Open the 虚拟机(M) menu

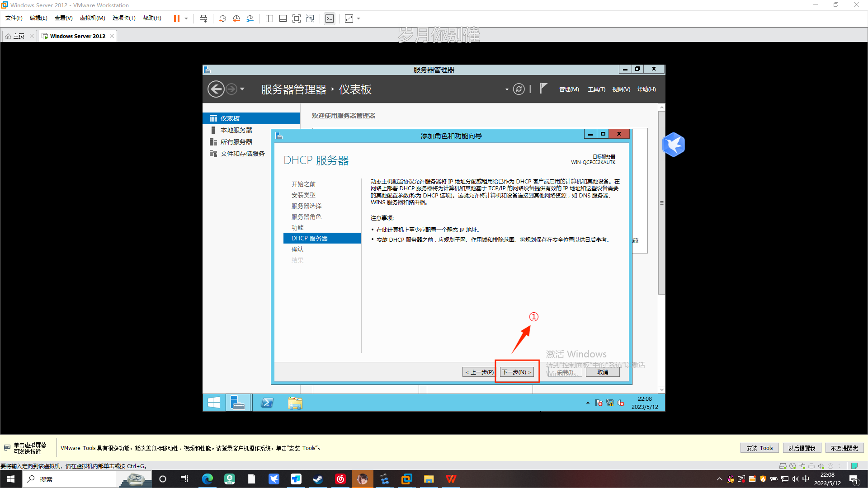(x=92, y=18)
